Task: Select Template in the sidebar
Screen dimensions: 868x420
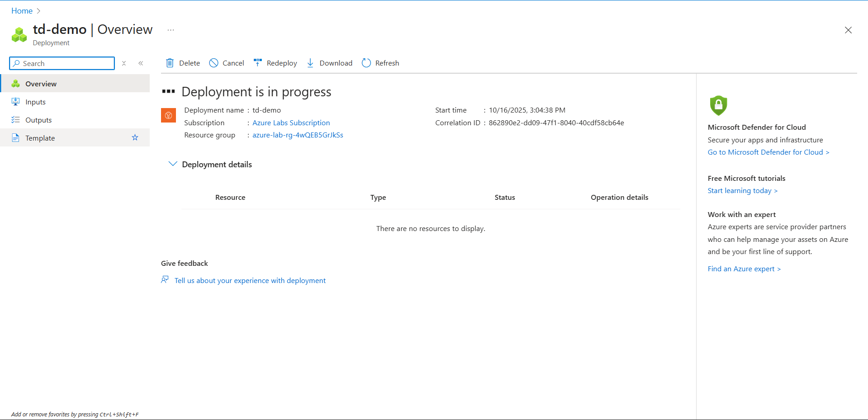Action: (x=40, y=138)
